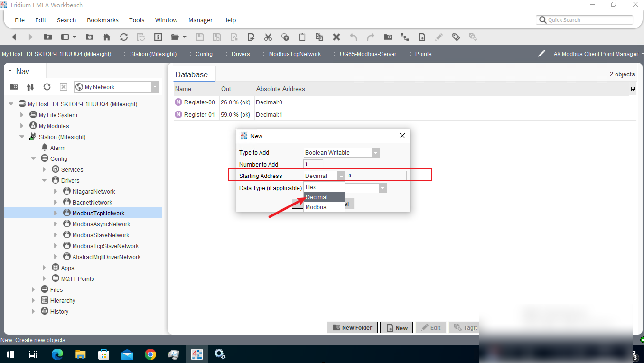Open Microsoft Edge from the taskbar
Viewport: 644px width, 363px height.
point(57,354)
